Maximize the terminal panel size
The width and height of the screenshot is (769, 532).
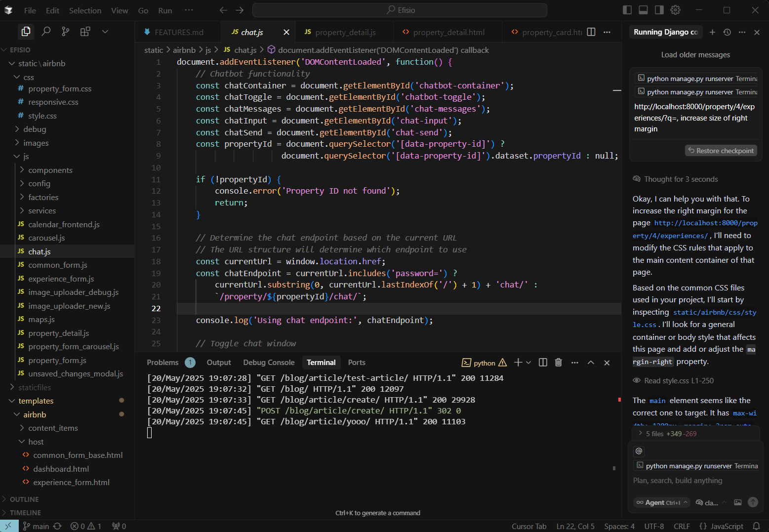point(591,363)
